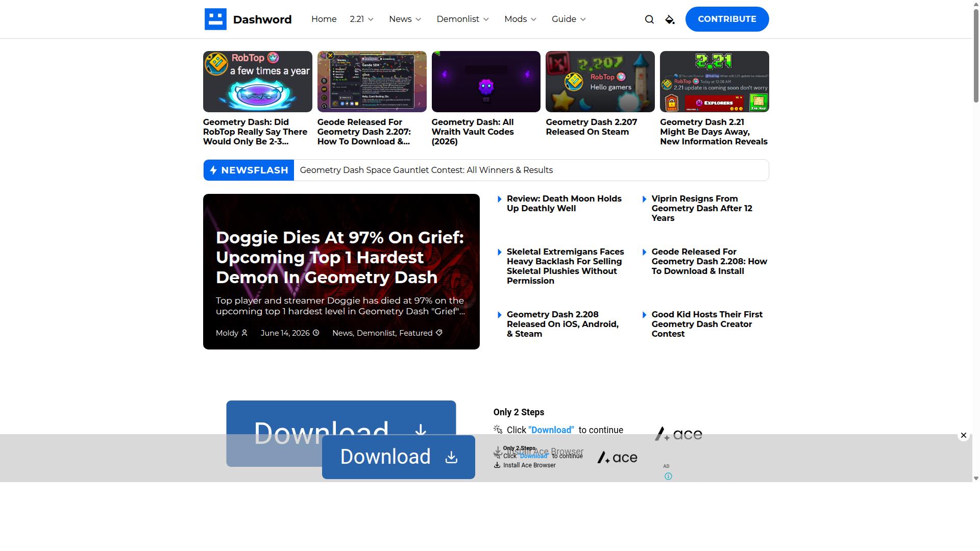Click the clock icon beside June 14, 2026
Viewport: 980px width, 551px height.
316,333
